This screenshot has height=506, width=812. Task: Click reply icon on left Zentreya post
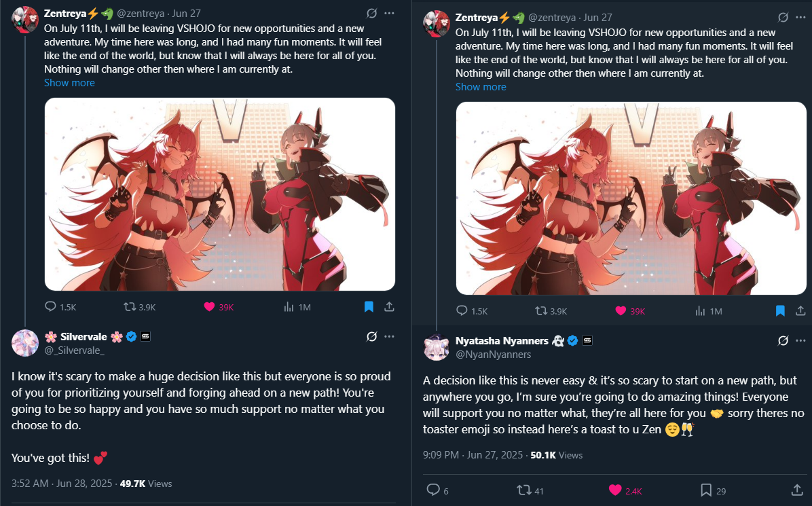click(50, 306)
